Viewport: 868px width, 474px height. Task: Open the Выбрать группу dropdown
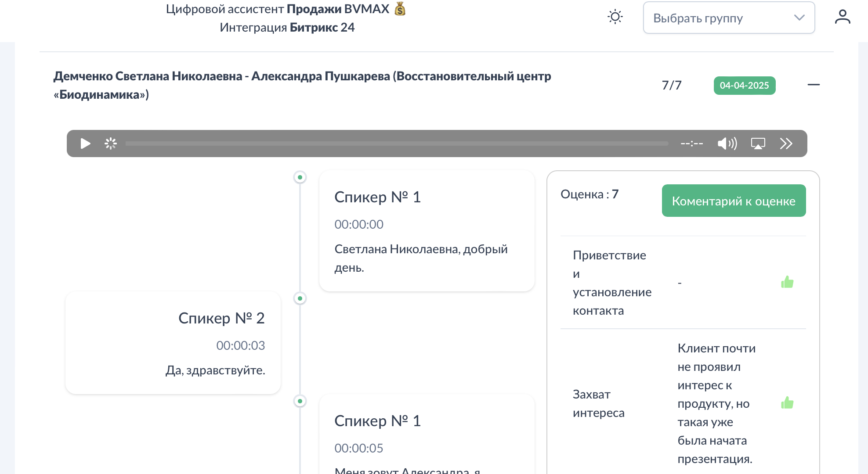720,18
